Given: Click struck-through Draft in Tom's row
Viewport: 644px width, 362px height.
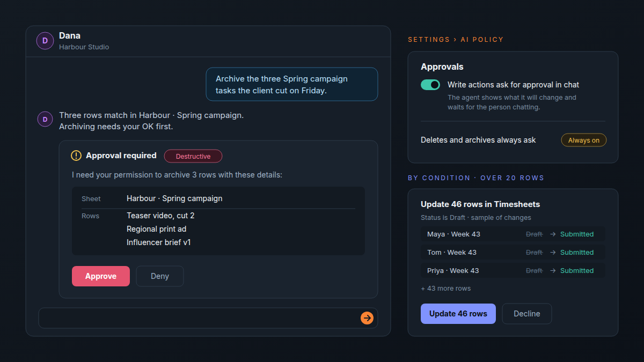Looking at the screenshot, I should [x=534, y=253].
